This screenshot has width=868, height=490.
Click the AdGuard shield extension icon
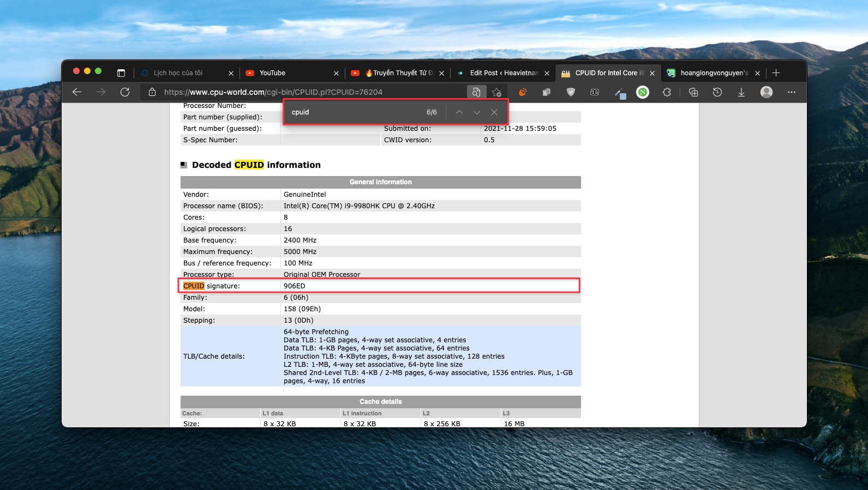pyautogui.click(x=571, y=92)
